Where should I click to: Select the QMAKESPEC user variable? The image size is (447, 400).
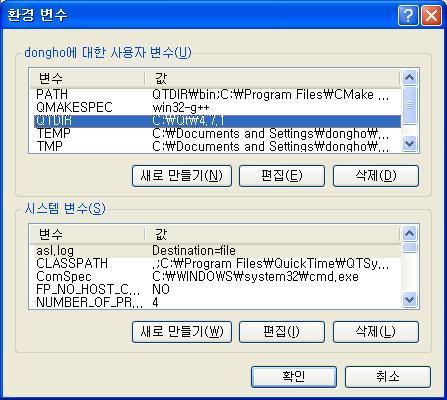coord(217,107)
